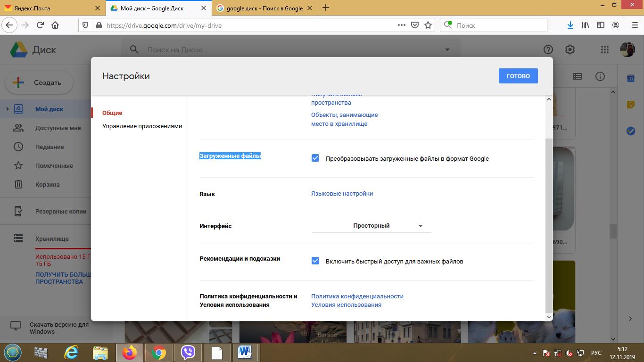Expand the Мой диск tree arrow
The image size is (644, 362).
coord(7,109)
